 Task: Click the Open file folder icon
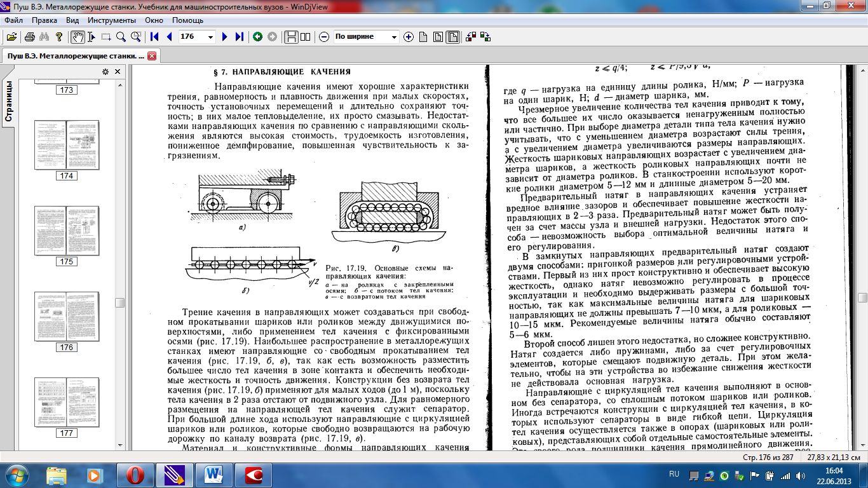pos(11,37)
